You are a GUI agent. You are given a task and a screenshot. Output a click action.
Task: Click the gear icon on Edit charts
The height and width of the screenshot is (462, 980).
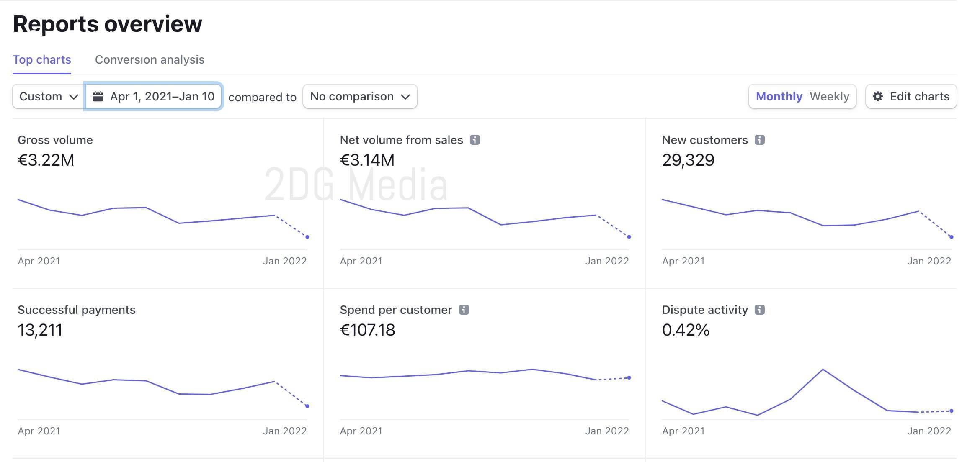pyautogui.click(x=878, y=96)
